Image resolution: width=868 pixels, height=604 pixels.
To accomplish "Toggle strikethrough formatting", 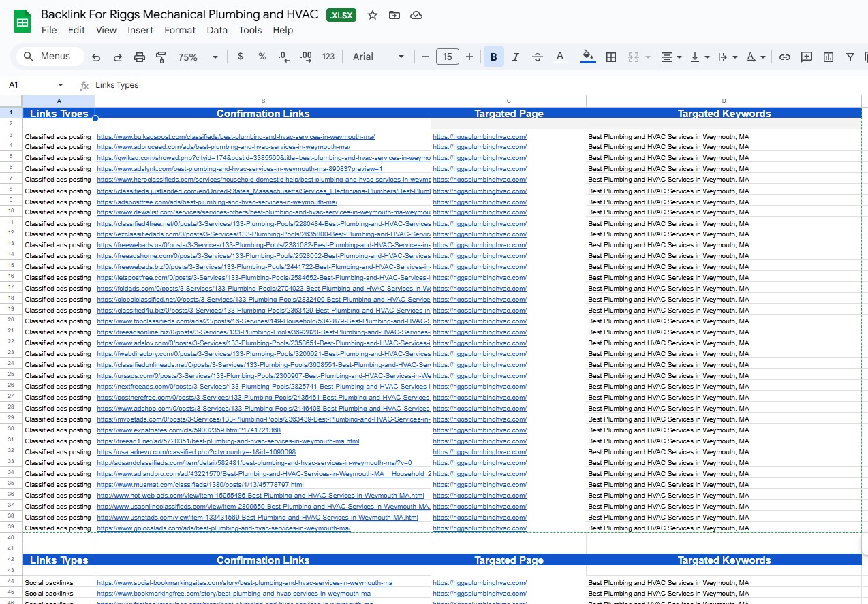I will [x=538, y=57].
